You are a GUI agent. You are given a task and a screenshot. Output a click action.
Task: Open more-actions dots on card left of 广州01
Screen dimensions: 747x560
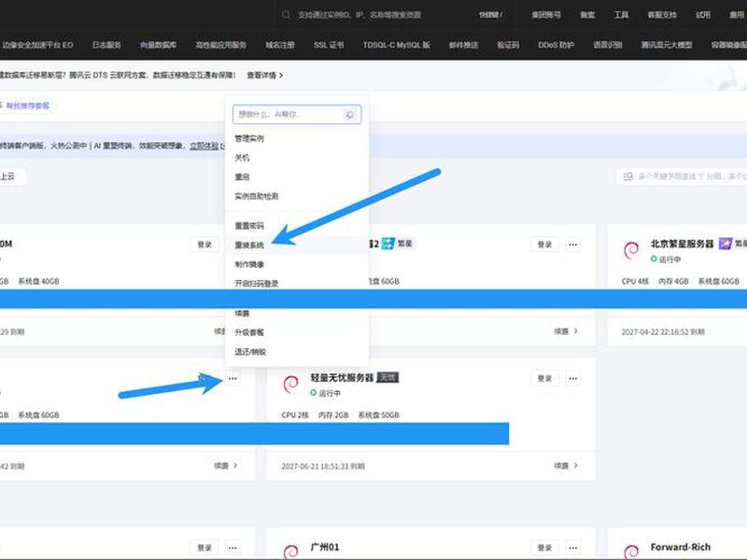(x=233, y=548)
